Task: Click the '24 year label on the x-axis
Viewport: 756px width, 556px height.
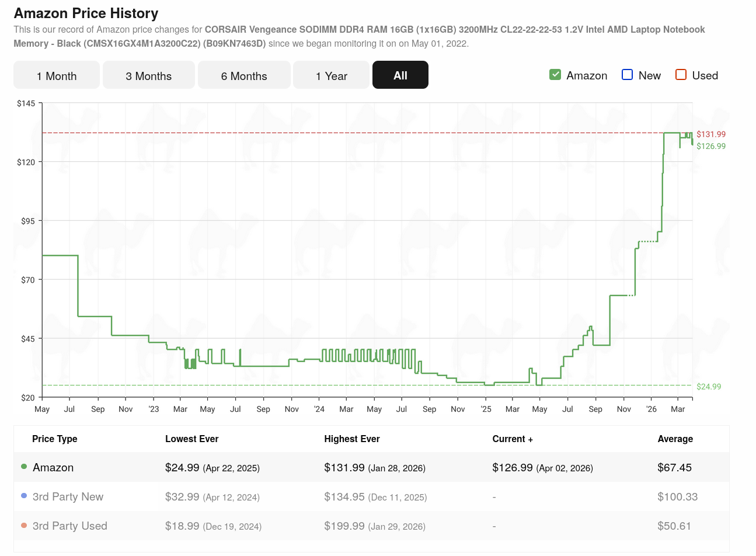Action: point(319,409)
